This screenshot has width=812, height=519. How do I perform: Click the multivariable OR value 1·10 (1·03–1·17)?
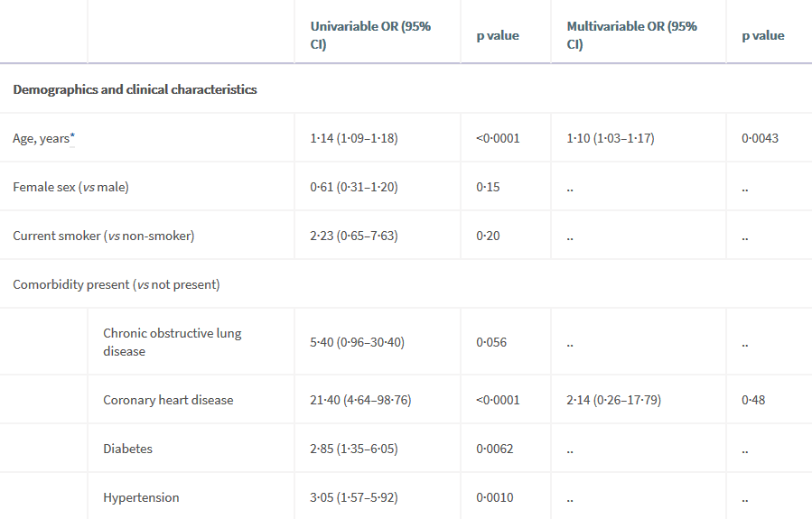[x=611, y=138]
